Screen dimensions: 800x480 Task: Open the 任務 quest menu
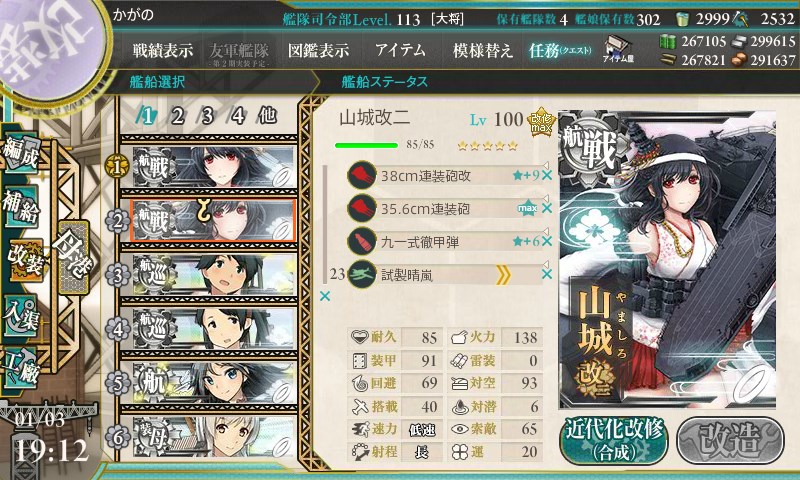560,50
